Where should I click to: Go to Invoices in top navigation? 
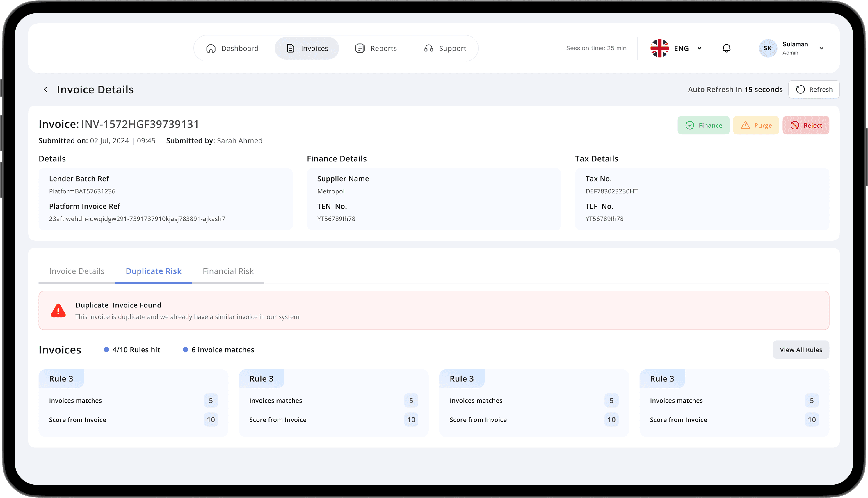pos(307,48)
